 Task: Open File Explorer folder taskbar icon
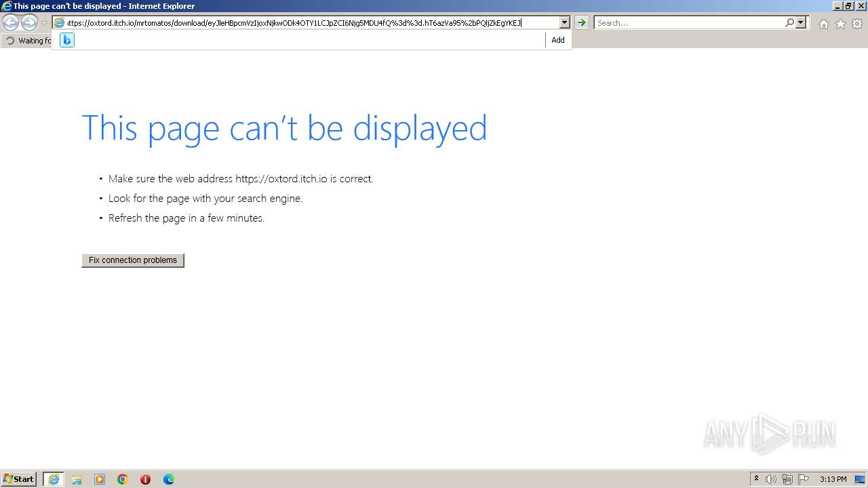[x=77, y=479]
